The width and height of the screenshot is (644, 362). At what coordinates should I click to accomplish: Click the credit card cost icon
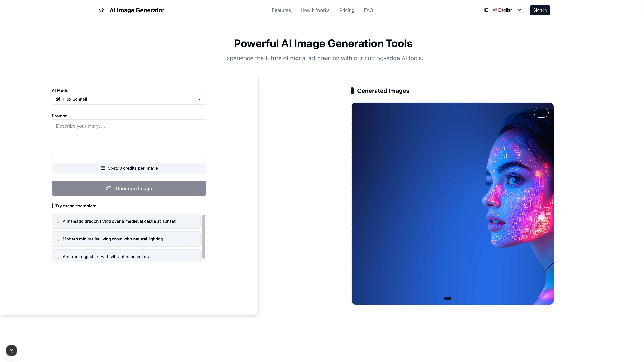coord(103,168)
